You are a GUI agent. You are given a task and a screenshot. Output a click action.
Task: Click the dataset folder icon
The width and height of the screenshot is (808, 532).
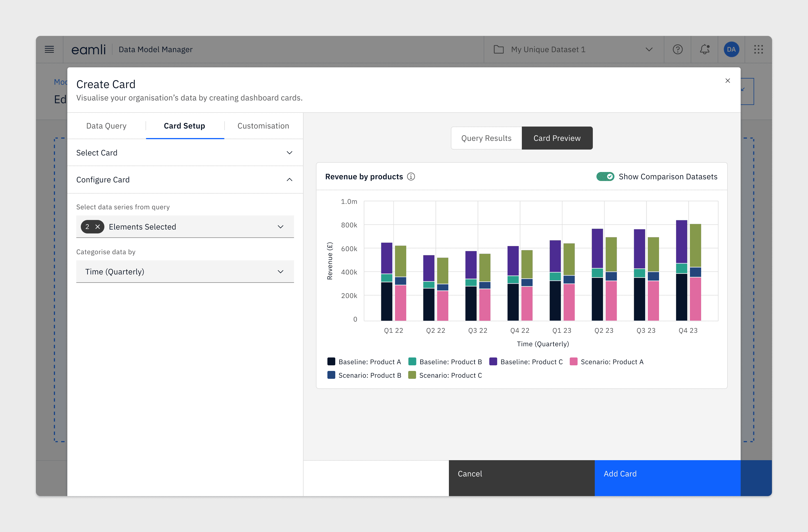coord(498,50)
